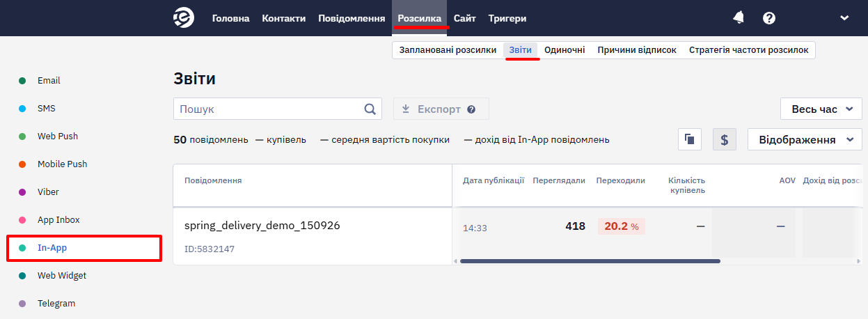Open the help question mark icon

coord(769,18)
